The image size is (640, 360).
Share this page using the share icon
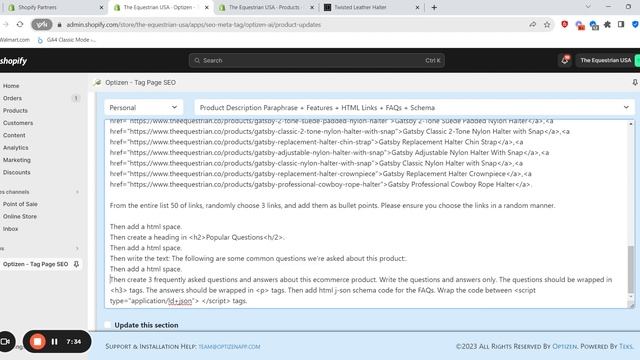point(533,24)
